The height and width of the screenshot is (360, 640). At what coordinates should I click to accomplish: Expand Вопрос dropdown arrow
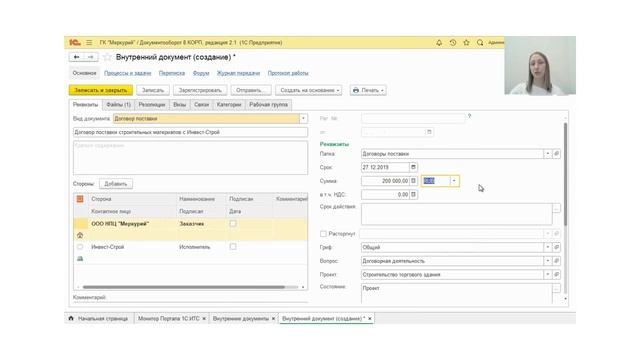click(548, 260)
